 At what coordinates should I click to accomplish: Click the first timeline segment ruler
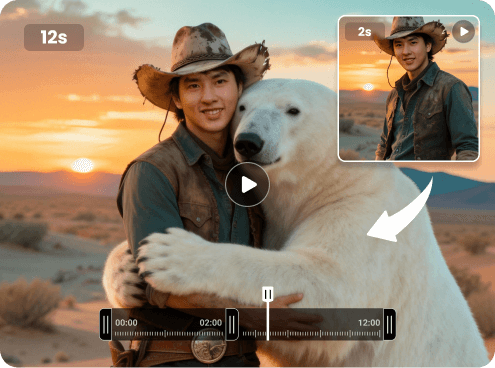pyautogui.click(x=169, y=333)
